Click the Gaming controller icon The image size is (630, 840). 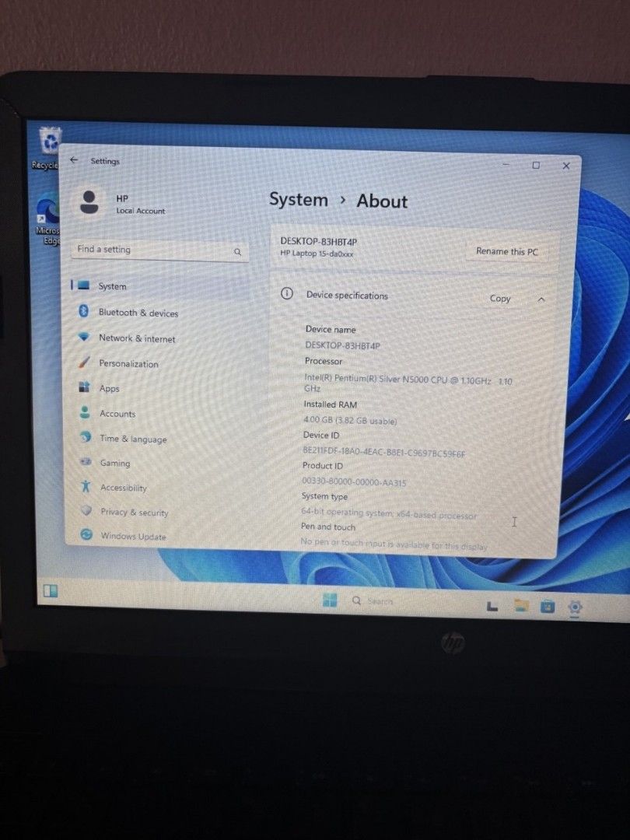point(86,462)
